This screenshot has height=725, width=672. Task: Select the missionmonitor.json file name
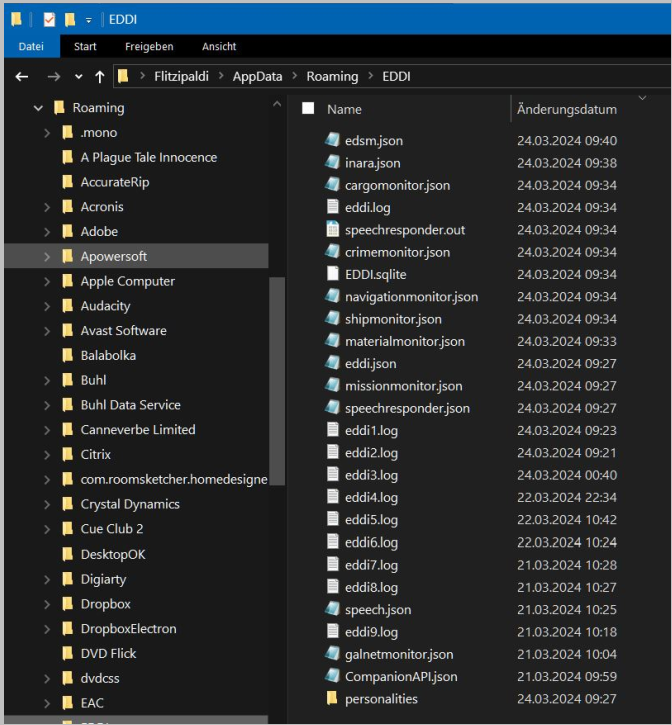point(403,386)
